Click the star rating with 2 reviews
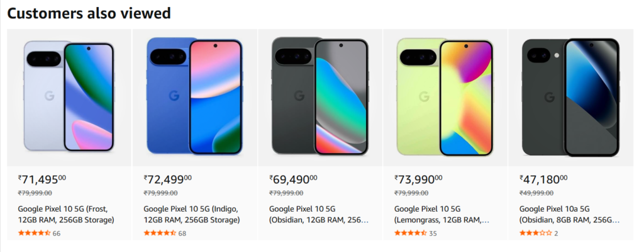This screenshot has height=252, width=644. [x=535, y=233]
